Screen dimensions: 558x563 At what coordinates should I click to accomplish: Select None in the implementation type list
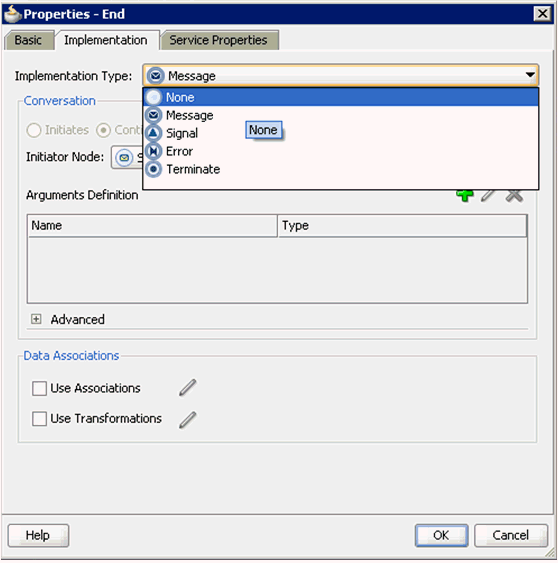click(340, 97)
